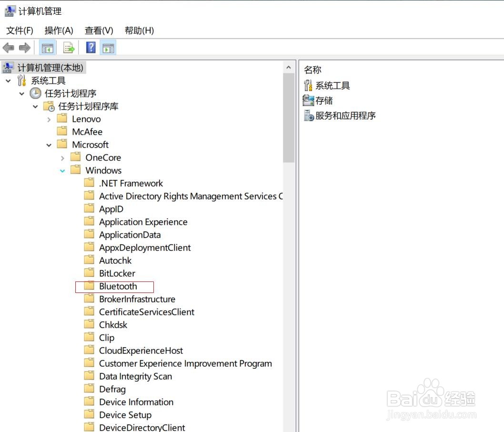The height and width of the screenshot is (432, 504).
Task: Select the ApplicationData folder
Action: tap(130, 235)
